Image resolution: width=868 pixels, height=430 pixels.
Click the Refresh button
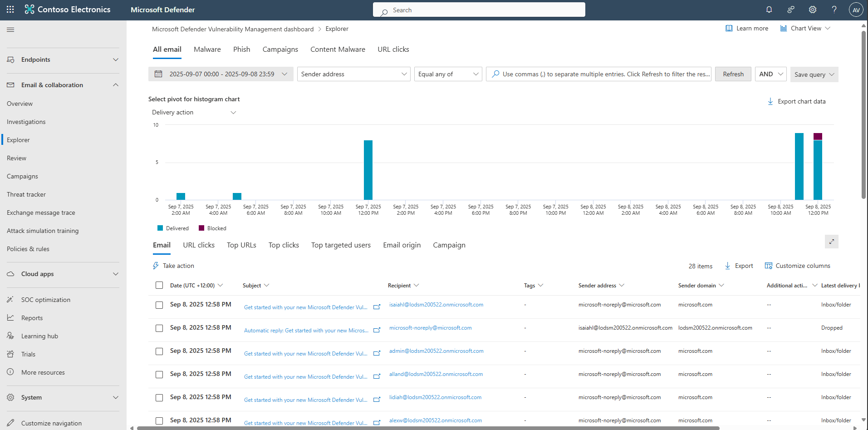(733, 74)
